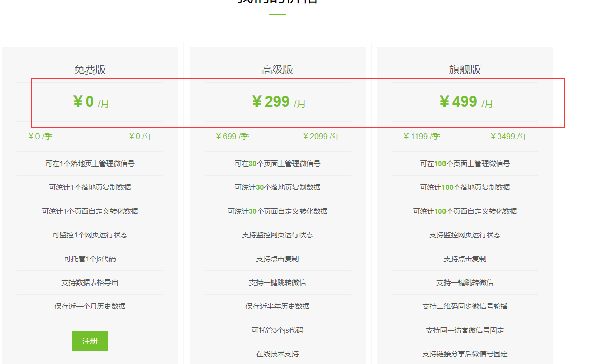Image resolution: width=593 pixels, height=364 pixels.
Task: Click the text 可统计100个落地页复制数据
Action: point(465,187)
